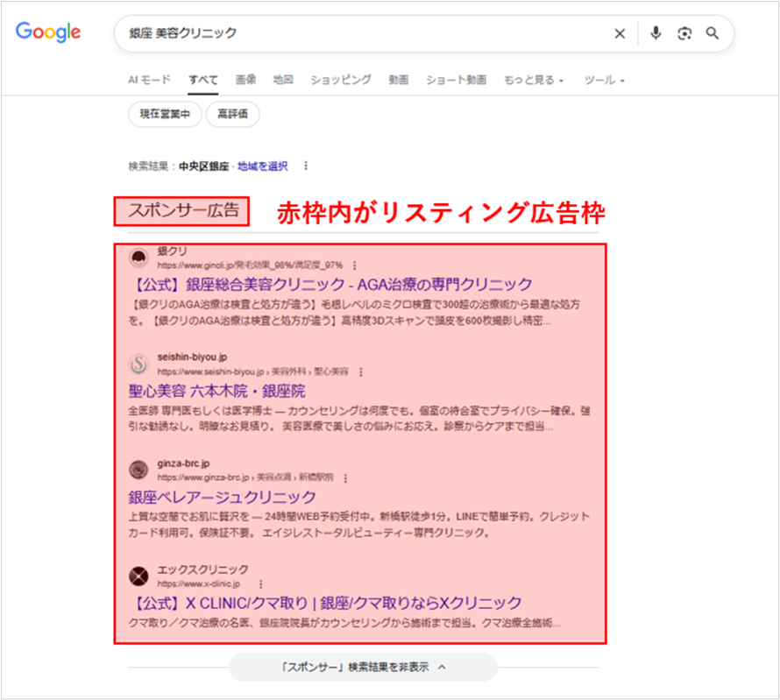Select the 地図 tab
Viewport: 780px width, 700px height.
[282, 79]
